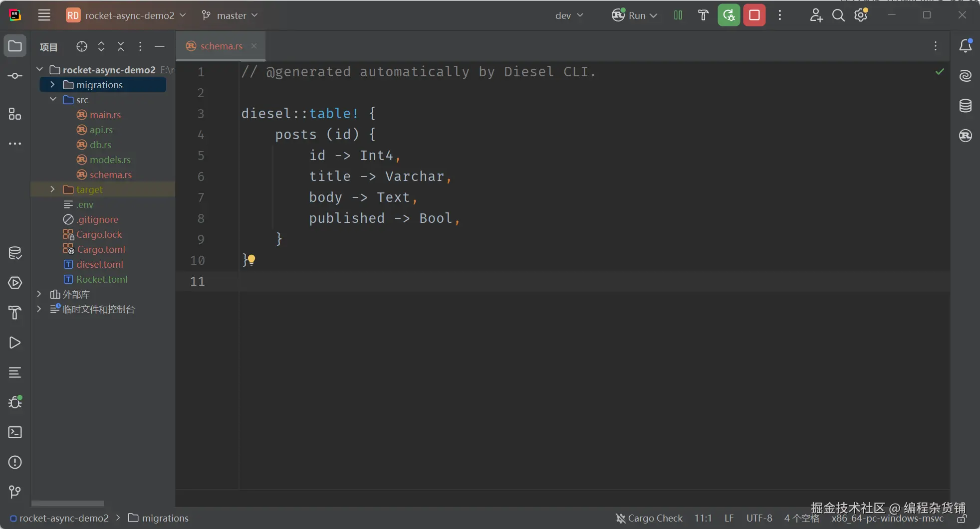
Task: Open the Cargo tool window on right
Action: pos(966,136)
